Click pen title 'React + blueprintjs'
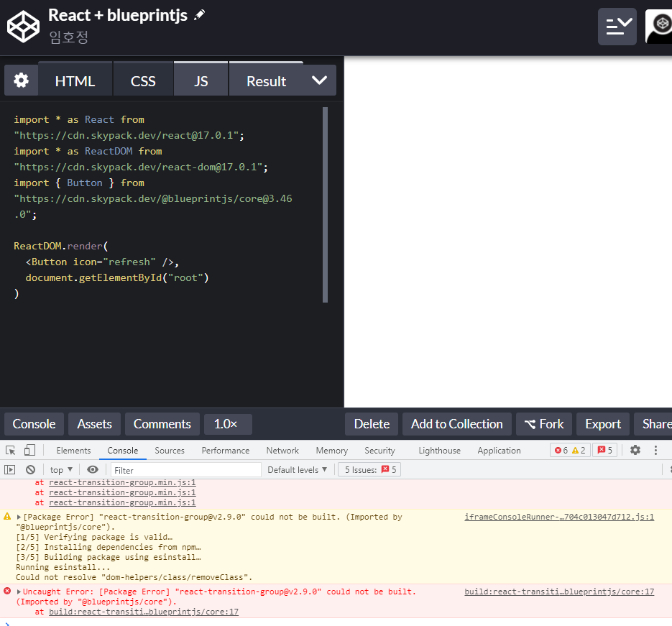The image size is (672, 626). (117, 15)
